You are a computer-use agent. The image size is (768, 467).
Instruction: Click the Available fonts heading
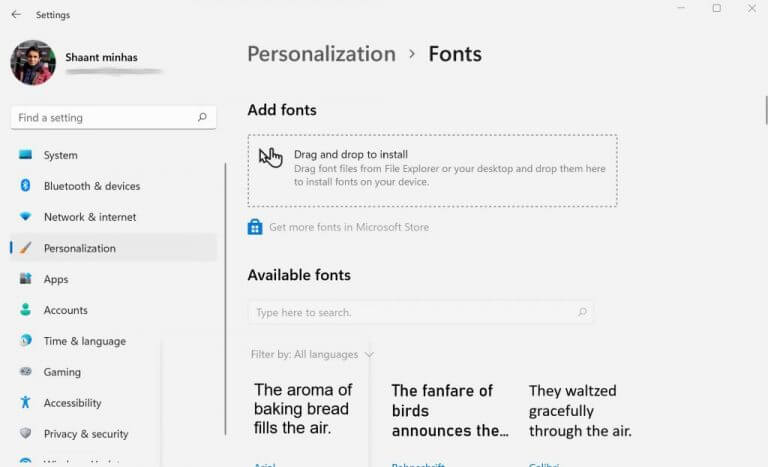299,275
